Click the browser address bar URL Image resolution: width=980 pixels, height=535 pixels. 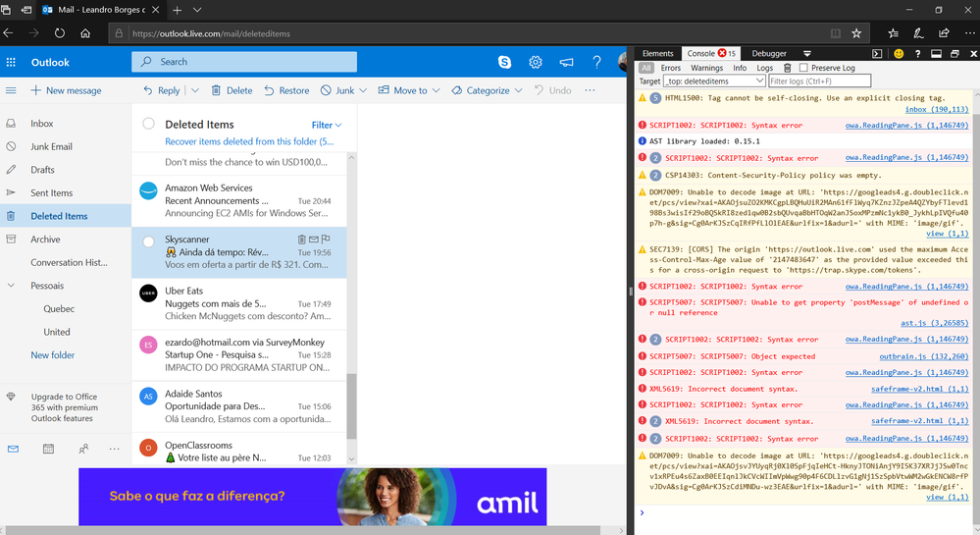click(211, 33)
